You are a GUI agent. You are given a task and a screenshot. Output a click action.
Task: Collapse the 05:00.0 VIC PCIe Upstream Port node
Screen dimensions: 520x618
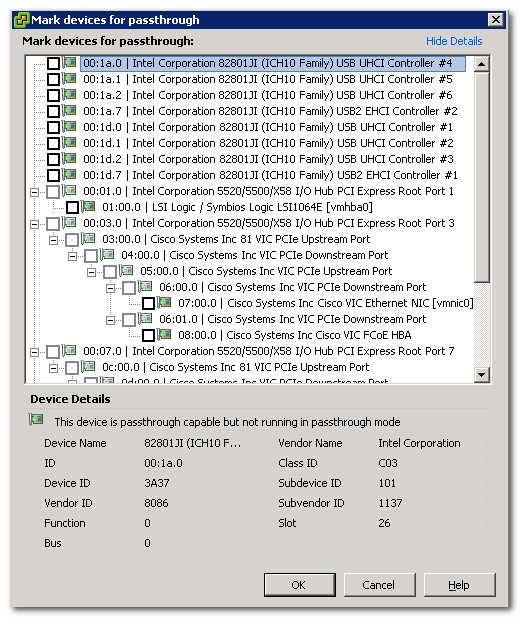[x=91, y=272]
